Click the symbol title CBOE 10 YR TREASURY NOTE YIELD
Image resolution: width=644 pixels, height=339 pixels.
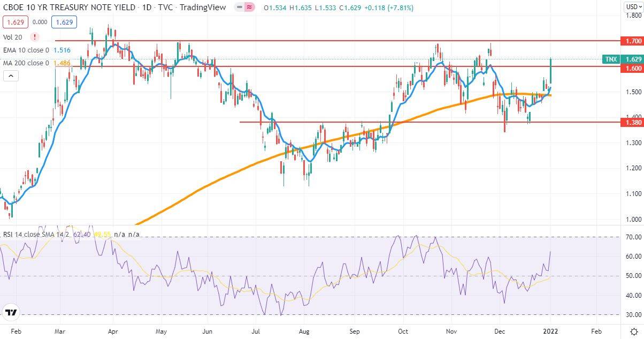[x=69, y=8]
